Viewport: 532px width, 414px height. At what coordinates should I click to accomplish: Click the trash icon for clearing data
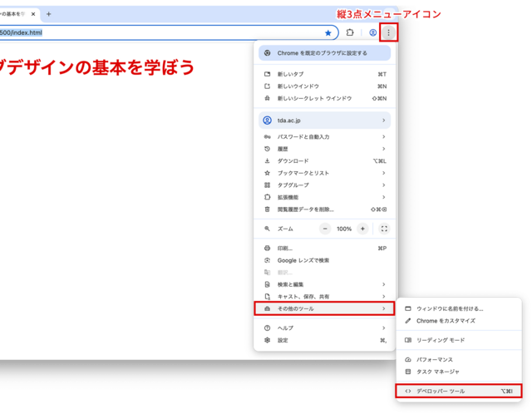click(x=268, y=209)
